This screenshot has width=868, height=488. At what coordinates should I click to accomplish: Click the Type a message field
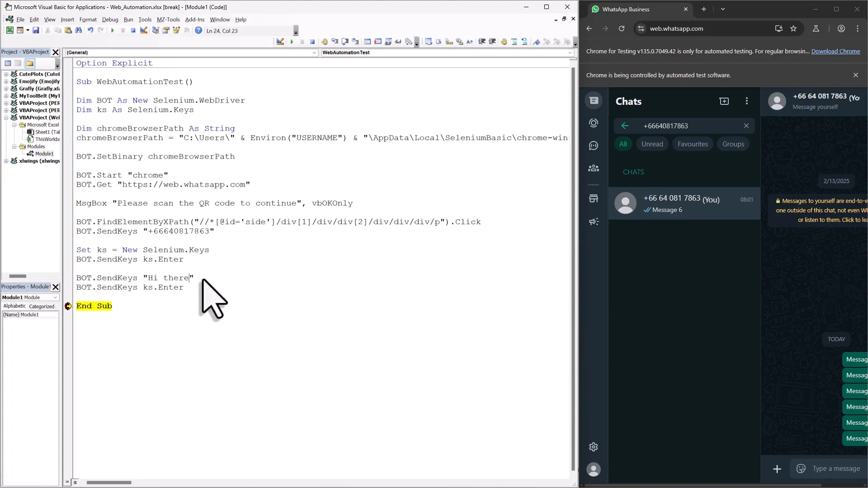[x=836, y=469]
